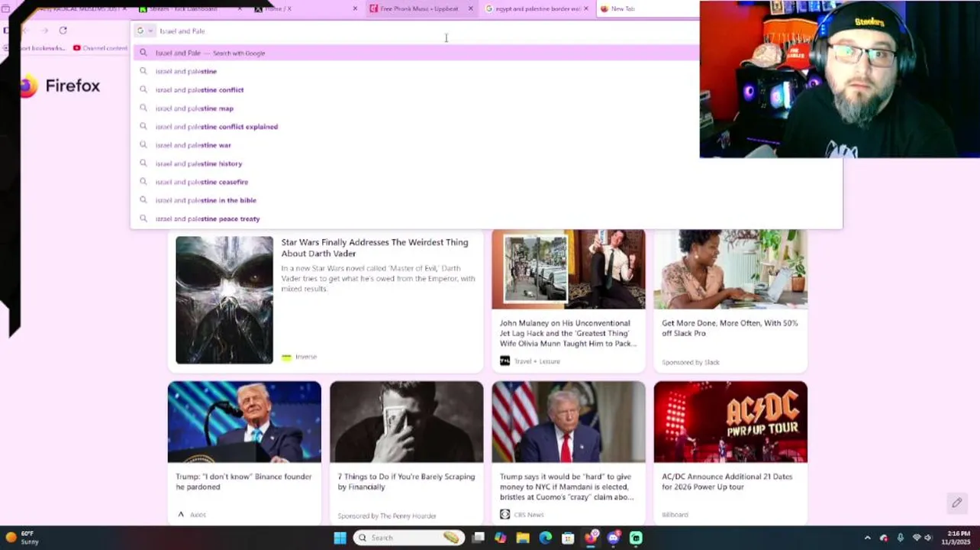
Task: Open the Darth Vader mask thumbnail
Action: 224,299
